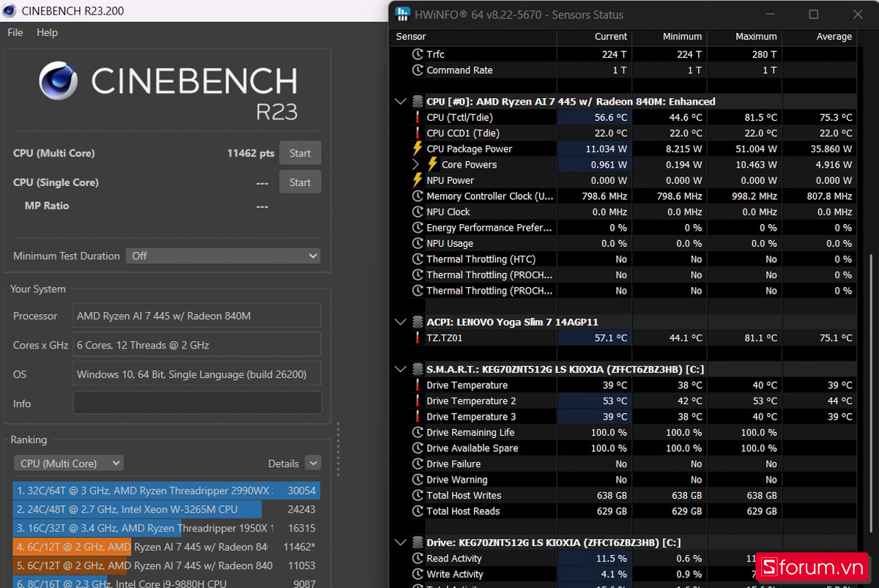Click the thermometer icon for CPU (Tctl/Tdie)
Viewport: 879px width, 588px height.
pyautogui.click(x=418, y=117)
